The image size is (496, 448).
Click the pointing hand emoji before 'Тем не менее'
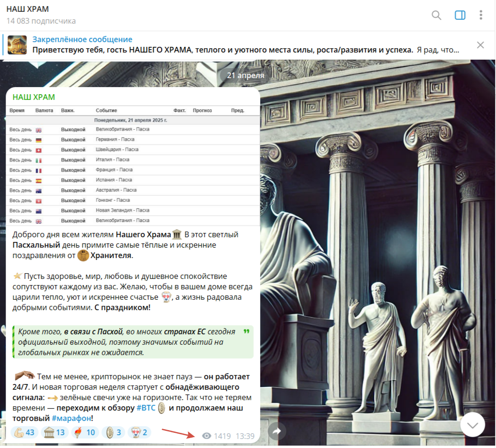pyautogui.click(x=24, y=375)
